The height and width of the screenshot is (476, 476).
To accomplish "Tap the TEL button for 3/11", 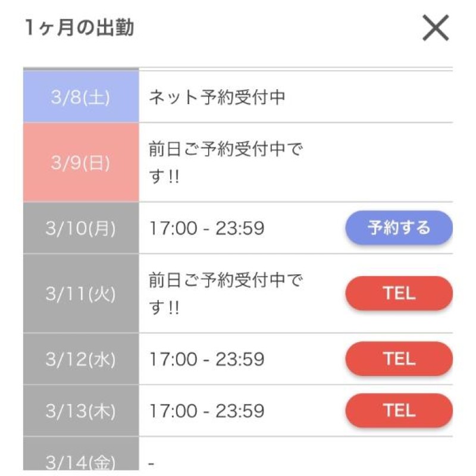I will click(399, 293).
